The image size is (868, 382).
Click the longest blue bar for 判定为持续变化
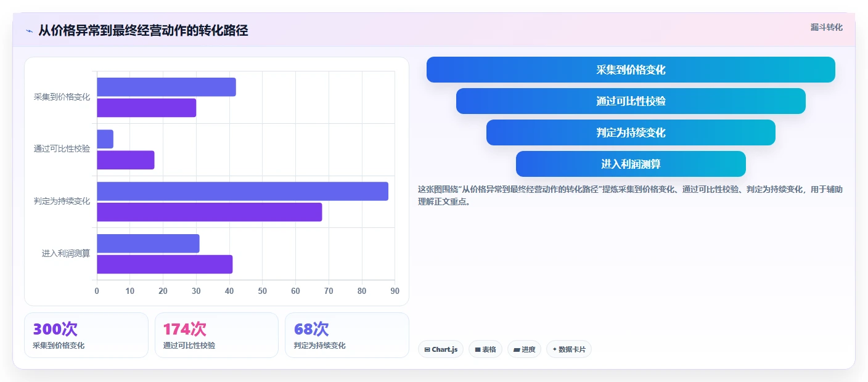242,191
